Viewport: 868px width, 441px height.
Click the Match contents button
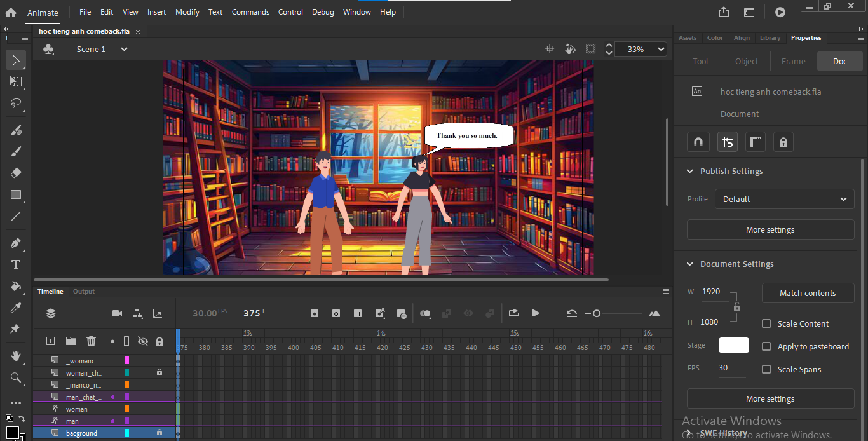pos(808,293)
